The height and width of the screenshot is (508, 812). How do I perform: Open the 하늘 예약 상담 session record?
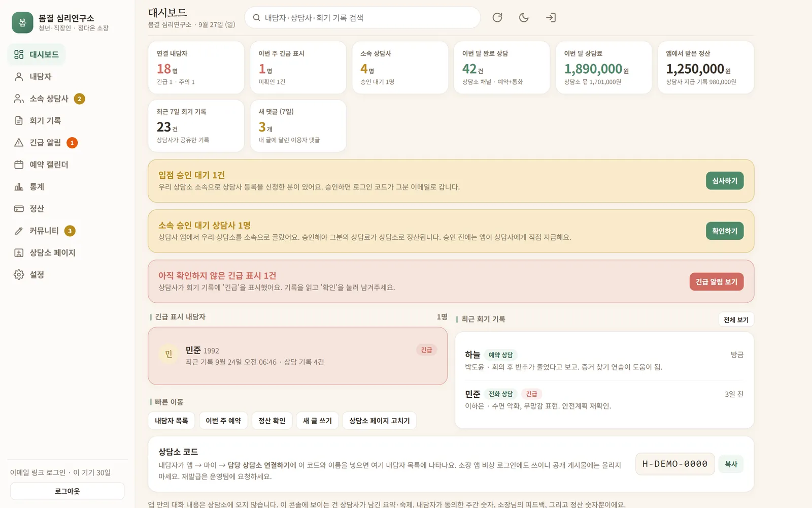pyautogui.click(x=604, y=361)
